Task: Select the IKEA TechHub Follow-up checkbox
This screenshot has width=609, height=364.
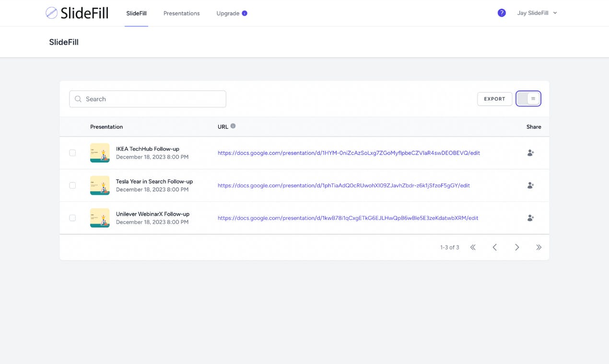Action: [x=72, y=153]
